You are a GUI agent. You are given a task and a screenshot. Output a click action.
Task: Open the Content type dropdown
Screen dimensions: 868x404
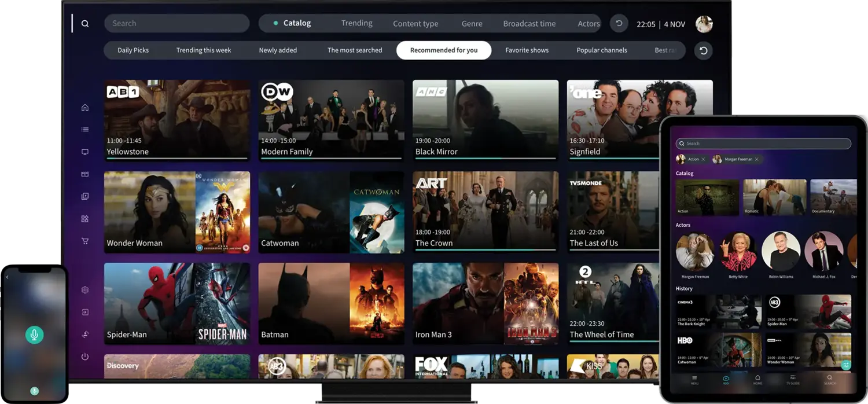[x=415, y=23]
